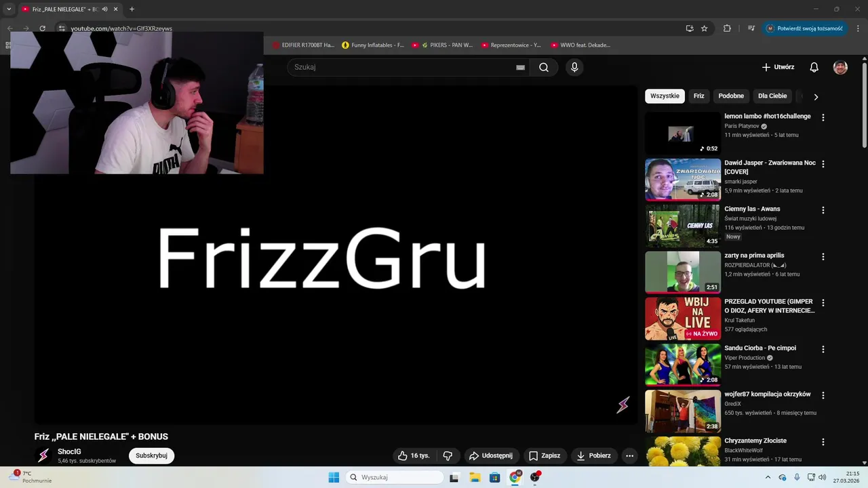
Task: Open Sandu Ciorba video thumbnail
Action: [683, 365]
